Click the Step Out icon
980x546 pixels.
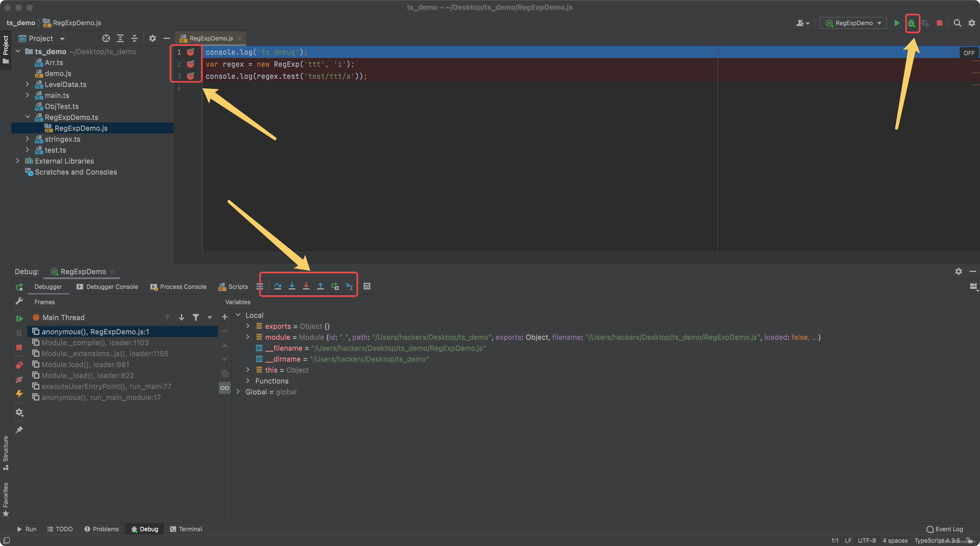tap(320, 286)
